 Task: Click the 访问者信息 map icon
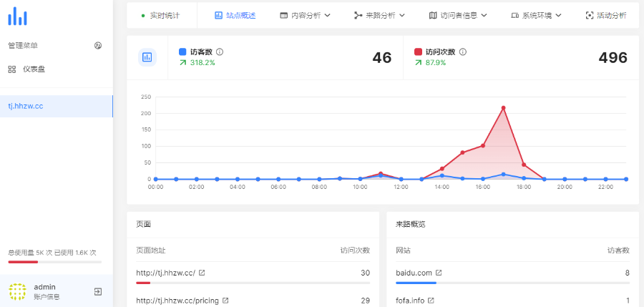tap(433, 16)
